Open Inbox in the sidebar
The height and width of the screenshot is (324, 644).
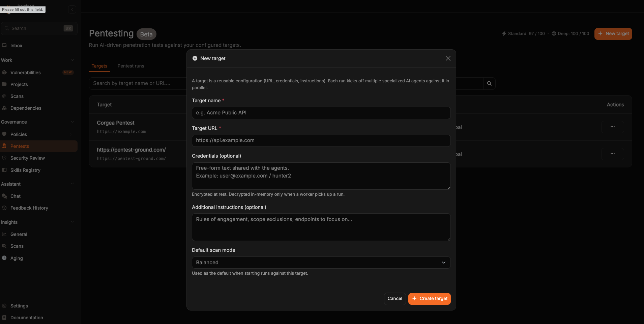(16, 46)
